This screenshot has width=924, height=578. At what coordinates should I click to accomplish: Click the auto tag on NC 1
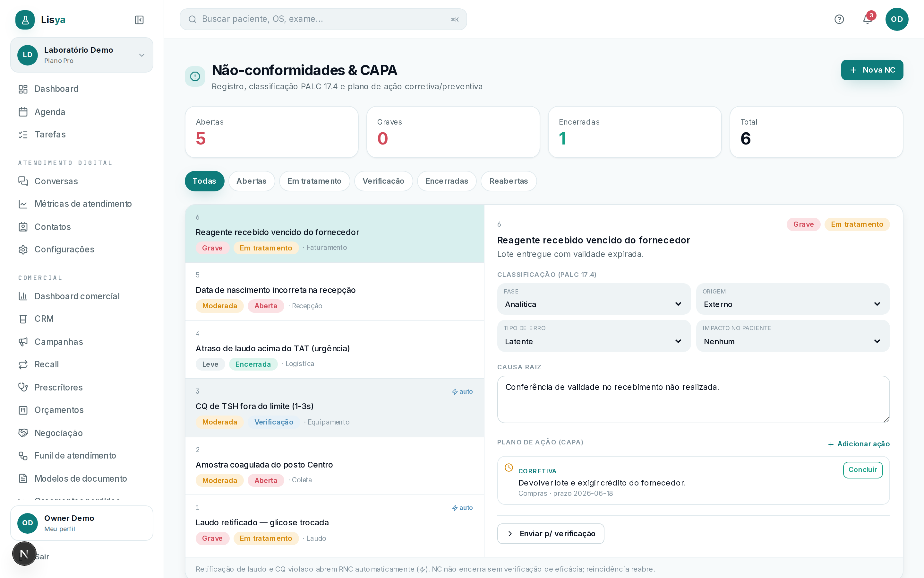tap(462, 508)
